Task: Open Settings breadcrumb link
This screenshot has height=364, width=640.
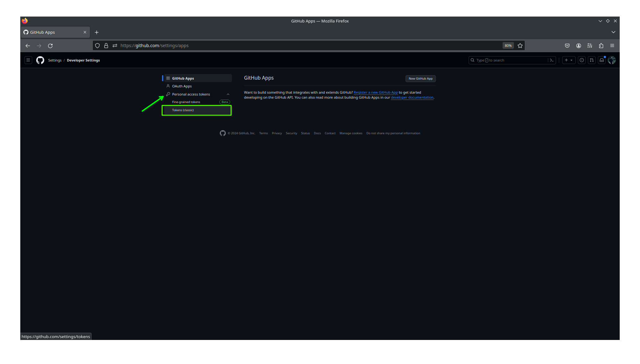Action: 55,60
